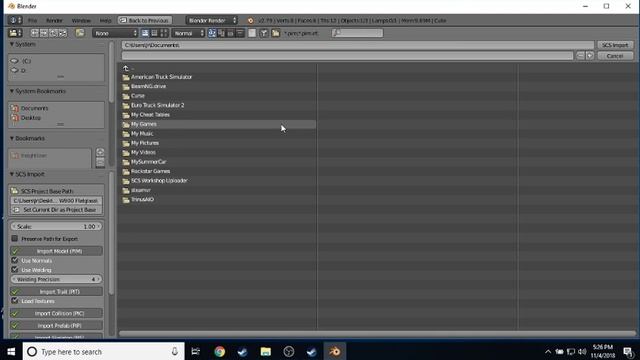Open the Window menu
The image size is (640, 360).
coord(81,20)
